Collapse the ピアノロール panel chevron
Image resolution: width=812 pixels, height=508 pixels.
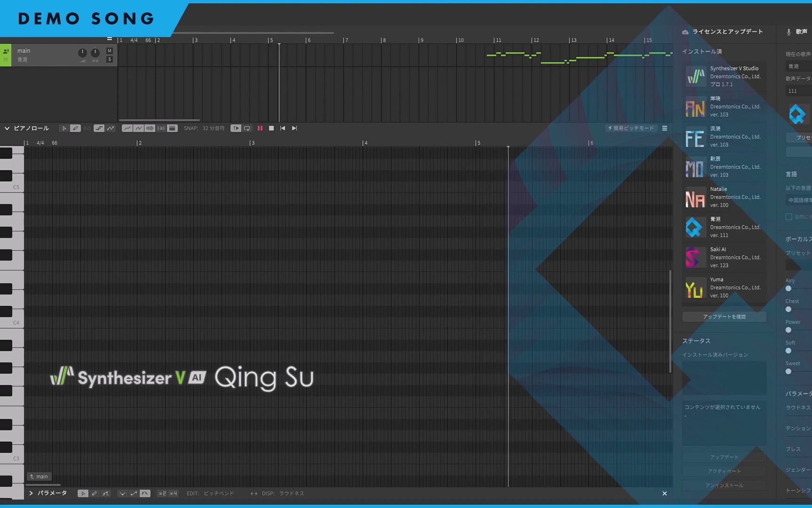7,128
